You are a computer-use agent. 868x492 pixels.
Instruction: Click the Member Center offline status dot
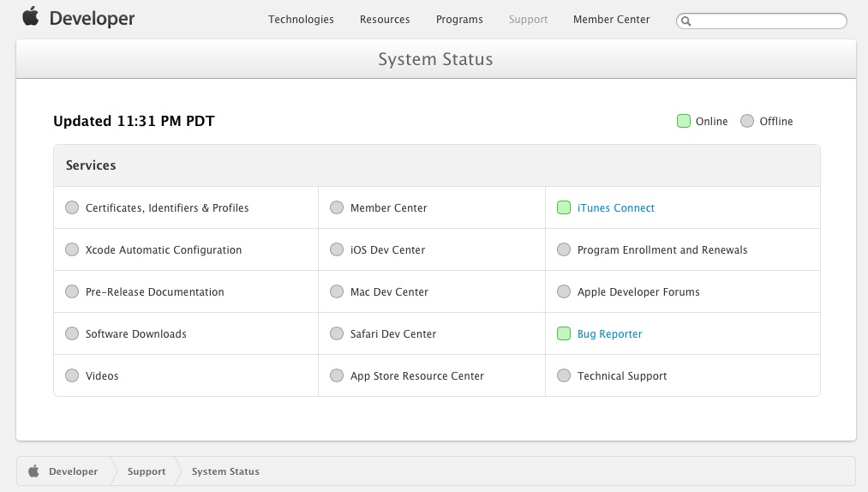337,207
